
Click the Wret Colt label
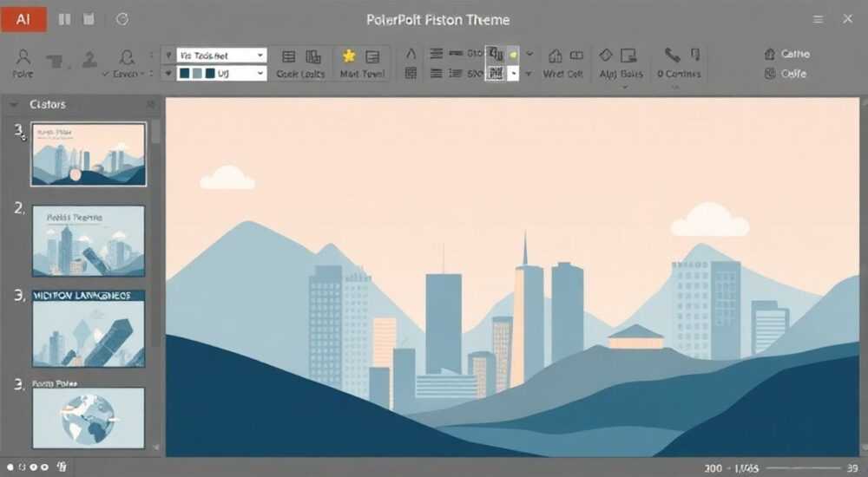point(563,74)
